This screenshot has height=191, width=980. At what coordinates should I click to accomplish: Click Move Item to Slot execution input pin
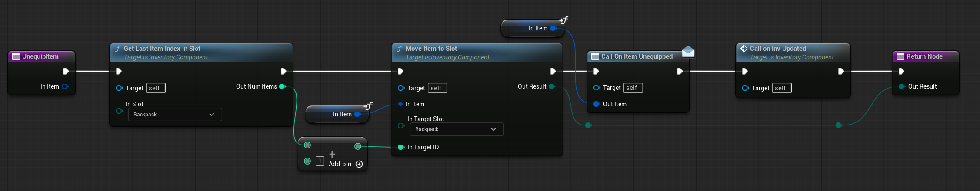[x=400, y=71]
